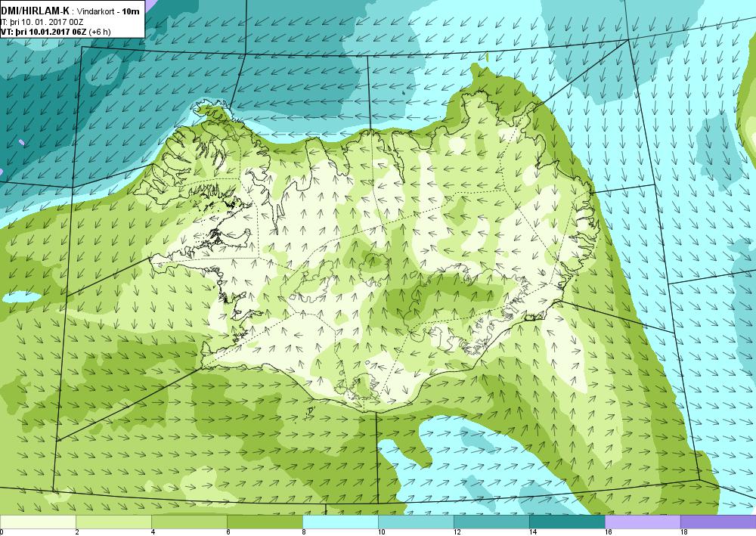Click the medium green 4–6 legend swatch
Screen dimensions: 756x536
(189, 522)
